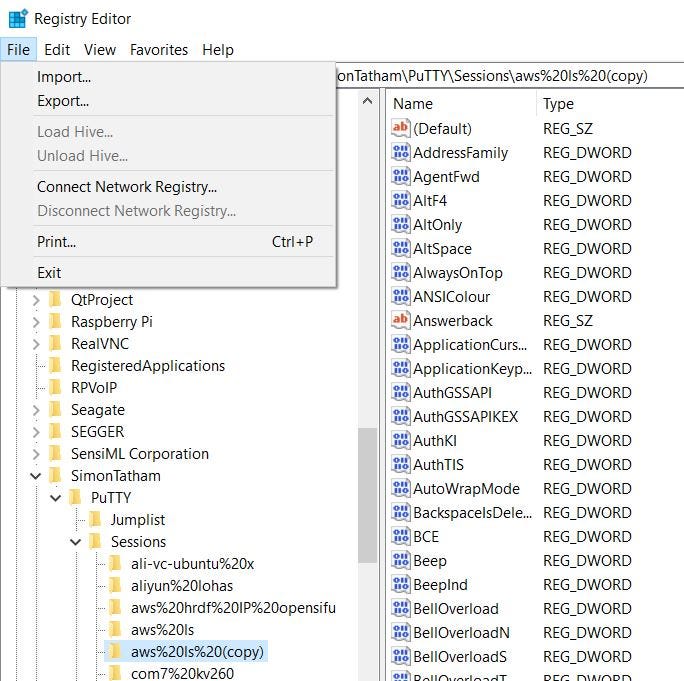Select the ApplicationKeyp... value name
Screen dimensions: 684x681
click(x=472, y=369)
